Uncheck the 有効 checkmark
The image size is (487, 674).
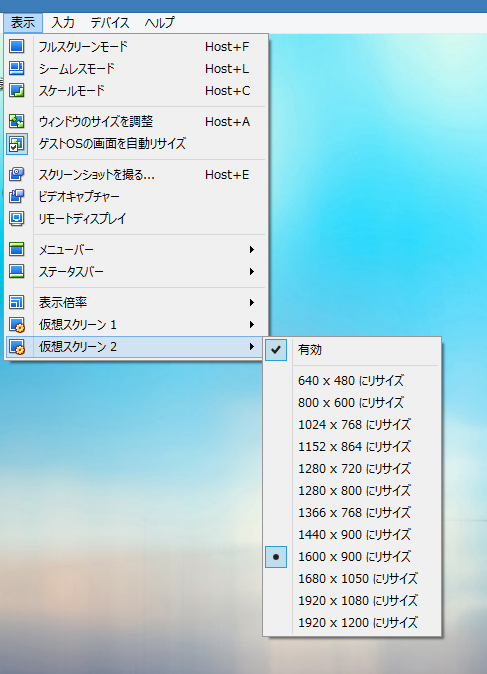point(276,349)
